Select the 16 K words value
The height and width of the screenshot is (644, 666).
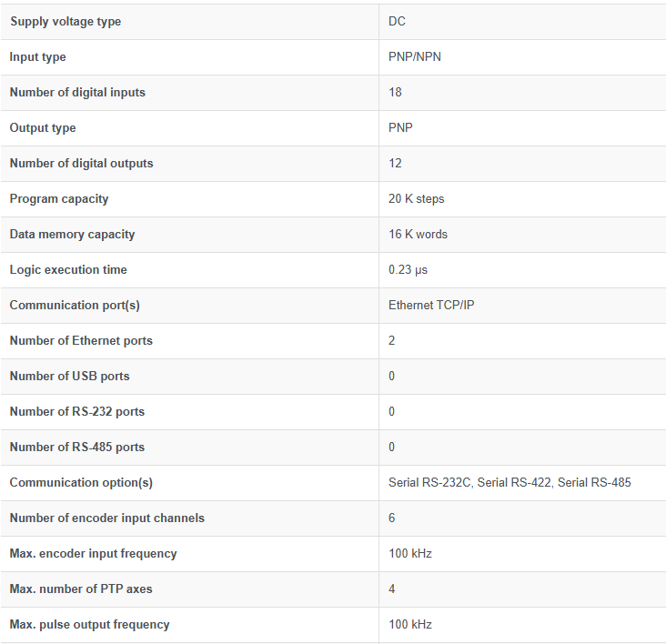pos(419,235)
